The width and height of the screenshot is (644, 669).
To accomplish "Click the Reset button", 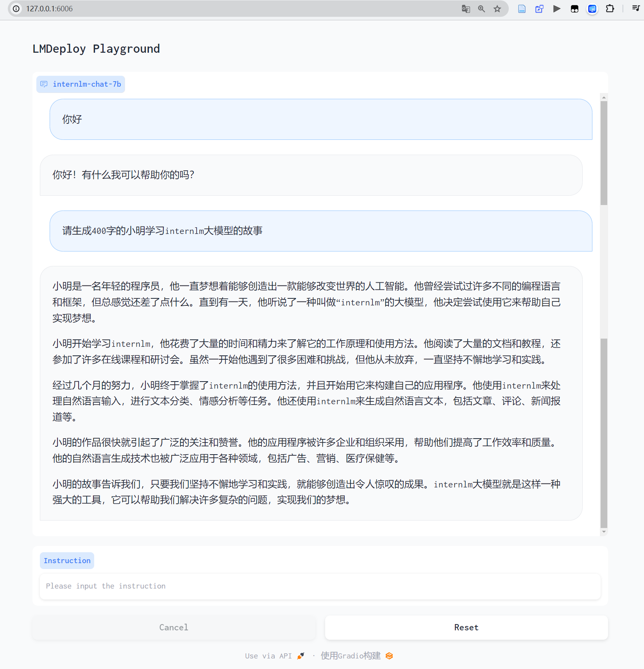I will (x=466, y=627).
